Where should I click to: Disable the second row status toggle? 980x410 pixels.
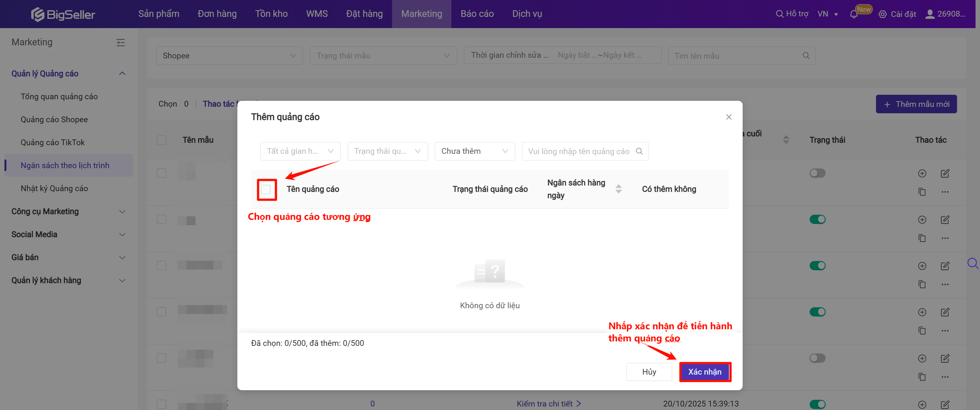(x=817, y=220)
